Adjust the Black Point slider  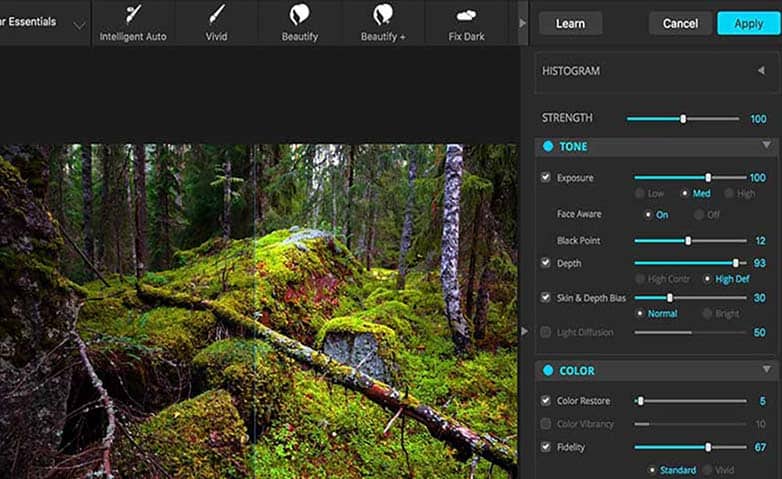coord(688,240)
